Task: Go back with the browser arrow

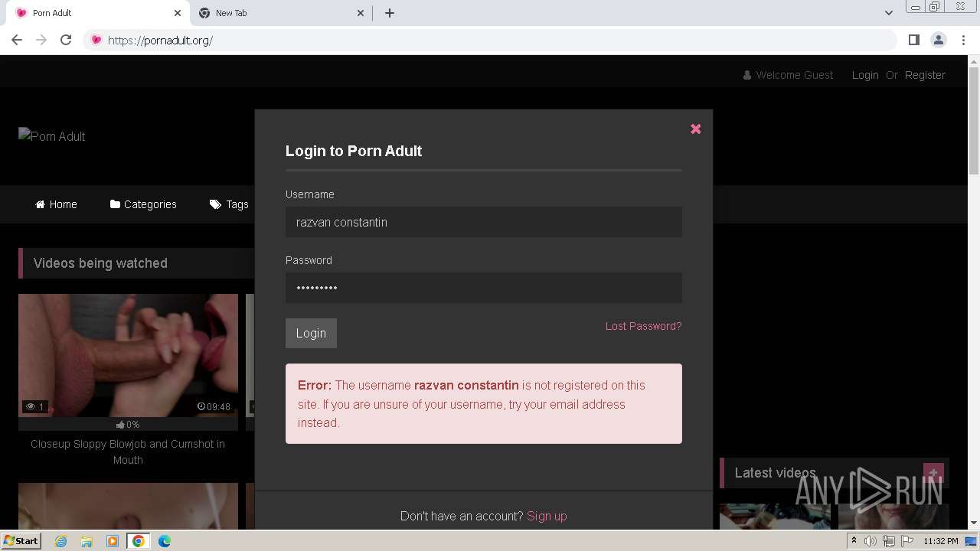Action: tap(17, 40)
